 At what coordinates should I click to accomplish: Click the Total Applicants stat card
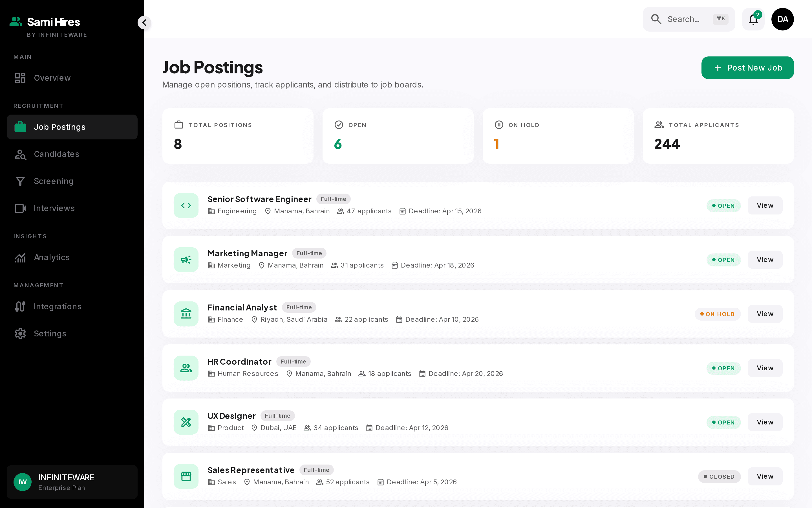point(718,136)
